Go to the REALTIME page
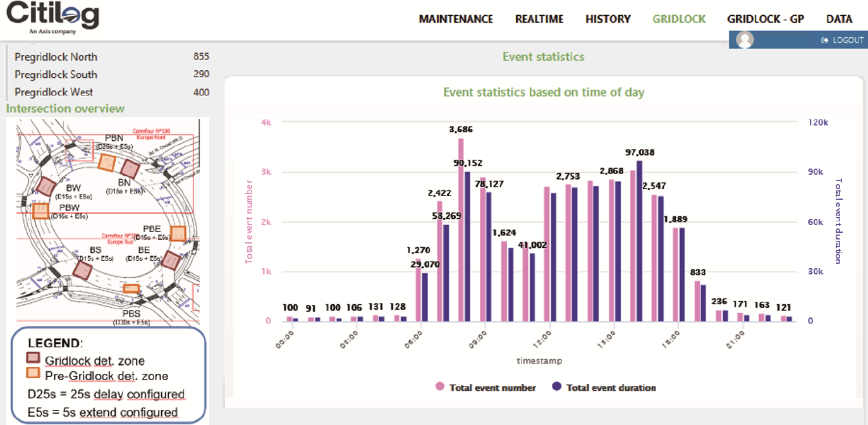This screenshot has width=868, height=425. (x=539, y=19)
